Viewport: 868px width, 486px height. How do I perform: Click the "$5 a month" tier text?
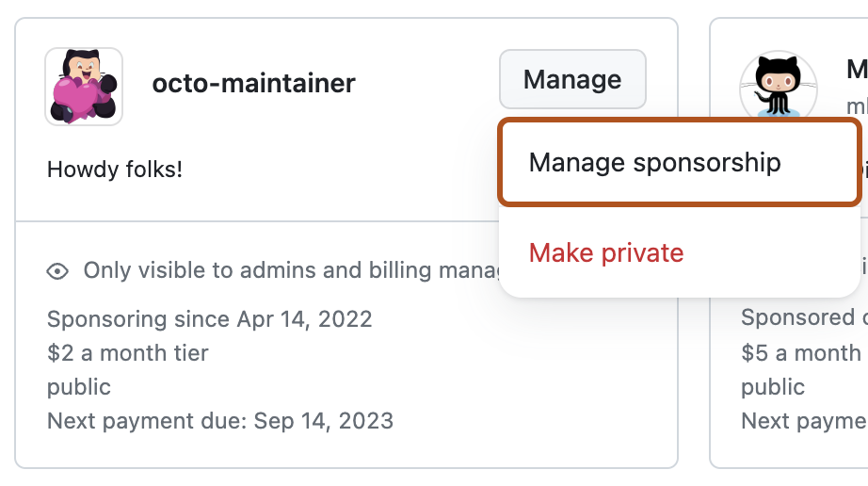(800, 353)
